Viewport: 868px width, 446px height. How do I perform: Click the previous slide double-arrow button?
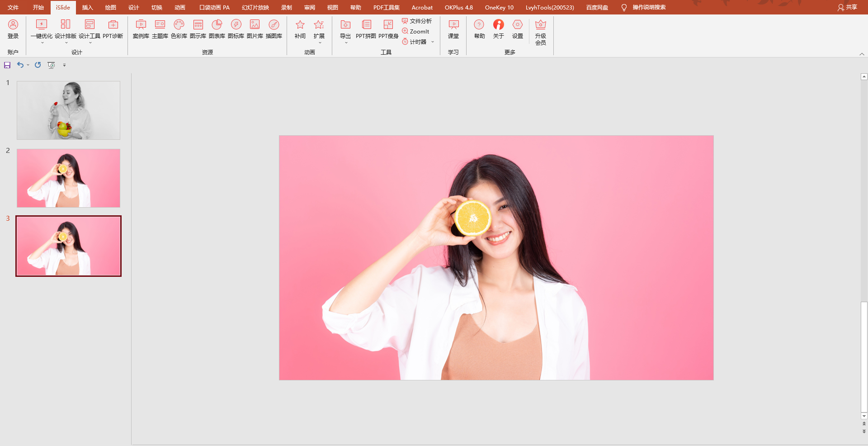click(x=864, y=424)
